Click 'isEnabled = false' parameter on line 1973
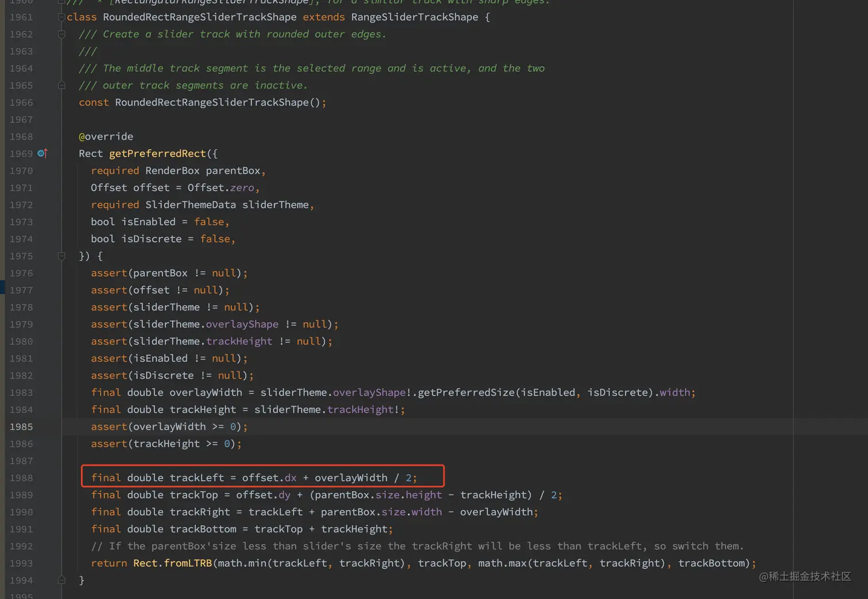868x599 pixels. [x=173, y=222]
